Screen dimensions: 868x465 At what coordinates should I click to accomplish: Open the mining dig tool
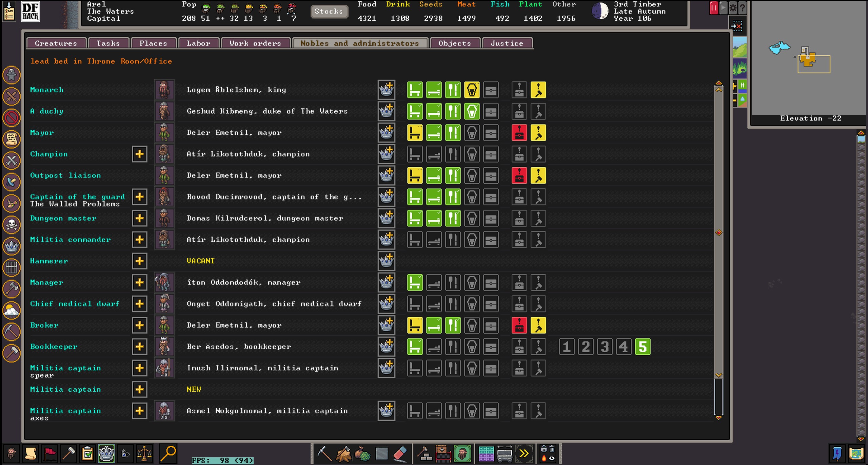(324, 453)
